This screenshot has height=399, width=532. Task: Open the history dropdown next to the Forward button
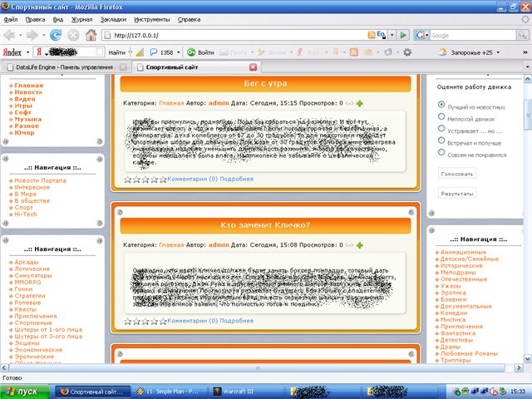click(x=42, y=35)
